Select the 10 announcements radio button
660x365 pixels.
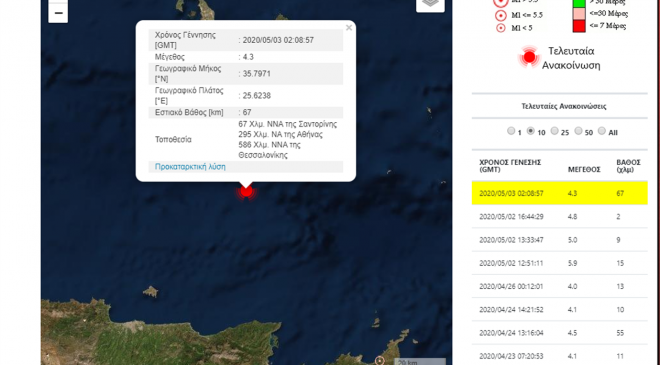click(531, 131)
